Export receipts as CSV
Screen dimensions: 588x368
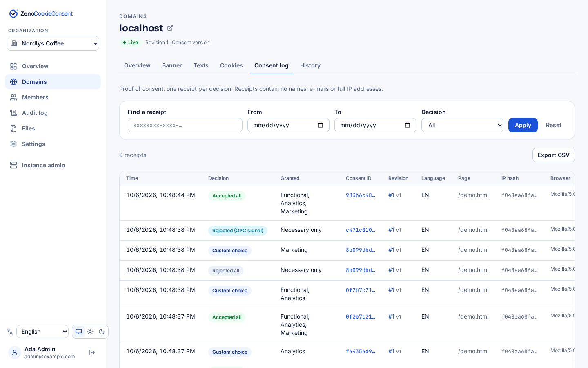[x=554, y=155]
